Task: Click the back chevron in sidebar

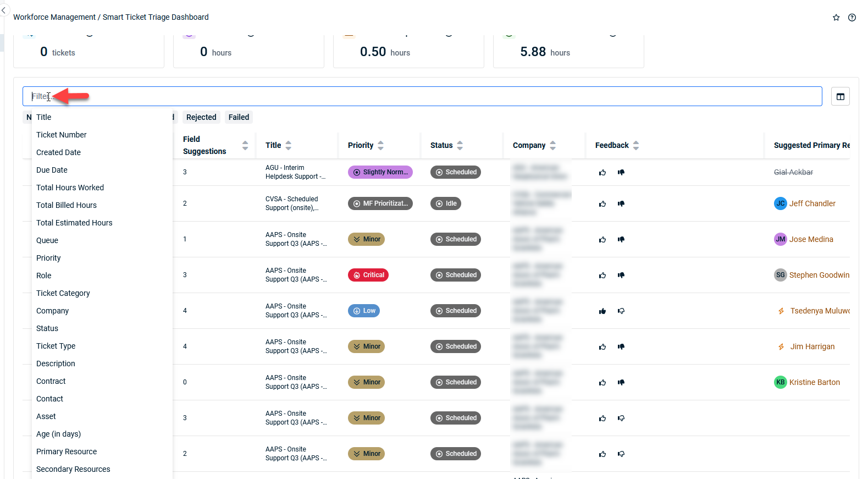Action: pos(4,10)
